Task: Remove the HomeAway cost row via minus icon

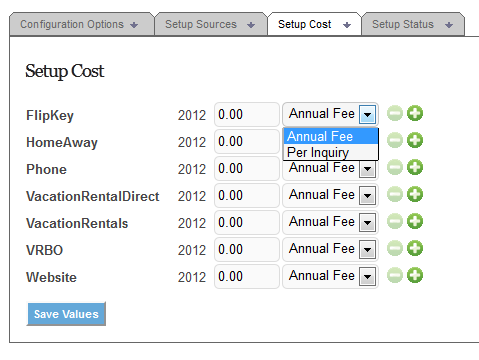Action: tap(395, 140)
